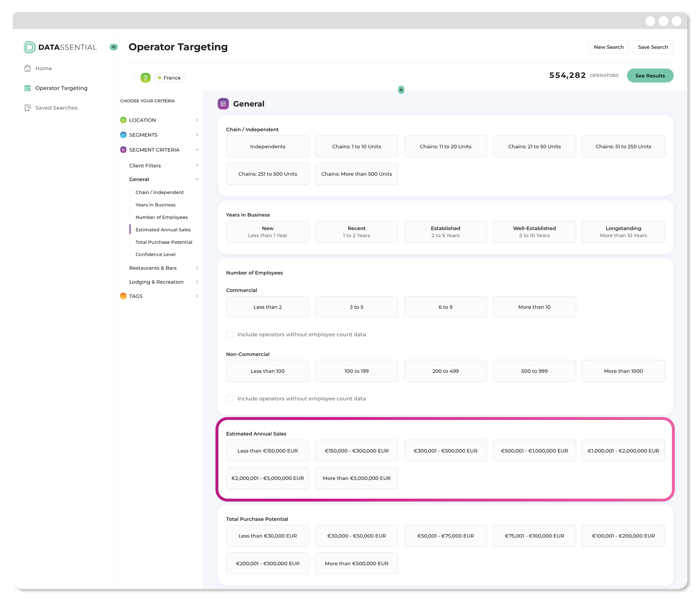Click the Save Search button

tap(652, 47)
